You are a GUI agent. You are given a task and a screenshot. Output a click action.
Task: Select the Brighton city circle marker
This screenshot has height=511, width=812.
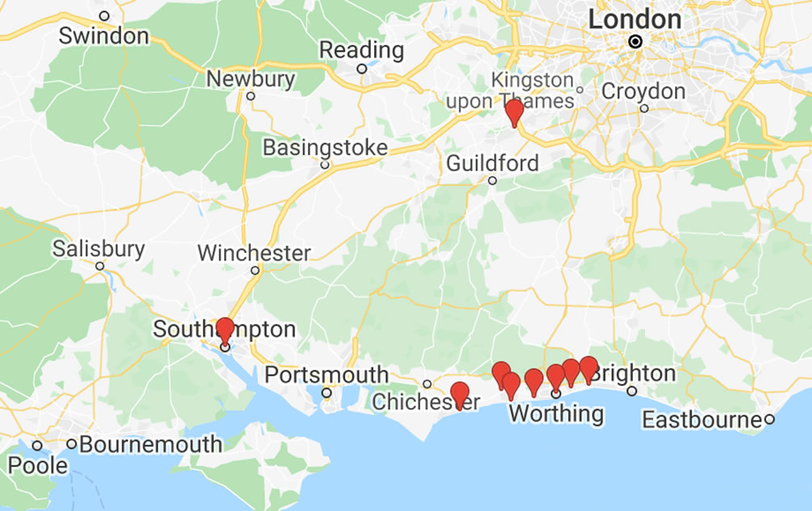[632, 391]
